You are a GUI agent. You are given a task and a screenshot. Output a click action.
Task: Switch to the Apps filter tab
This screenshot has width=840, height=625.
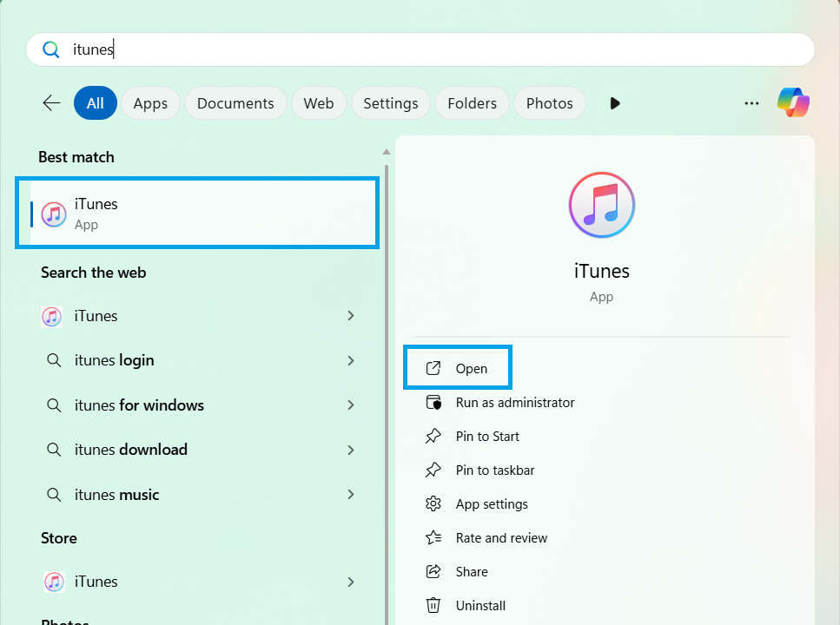click(x=150, y=103)
